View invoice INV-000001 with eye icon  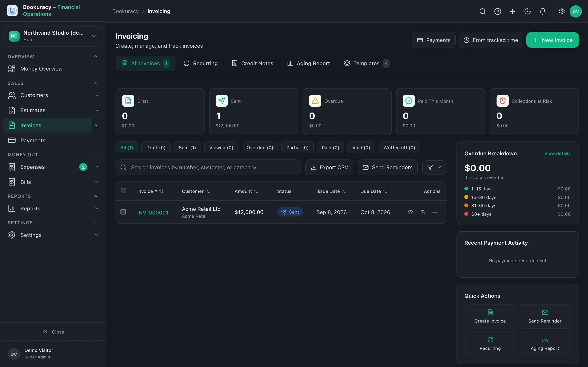[x=410, y=212]
